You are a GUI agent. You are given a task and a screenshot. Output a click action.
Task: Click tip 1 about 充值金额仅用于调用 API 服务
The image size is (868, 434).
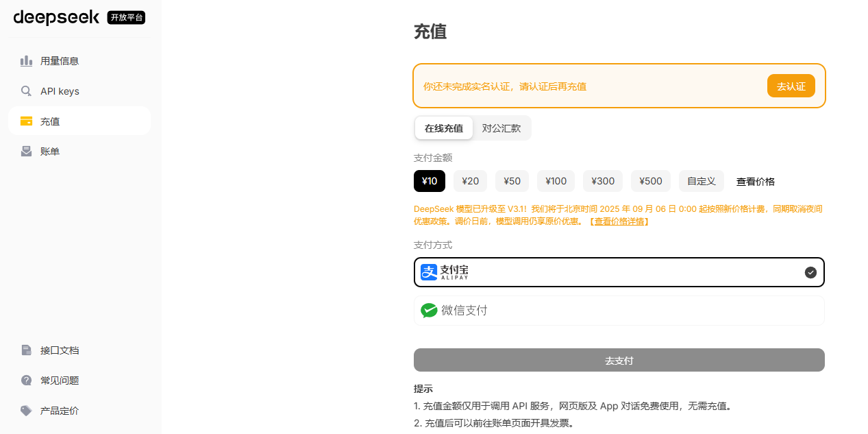573,406
